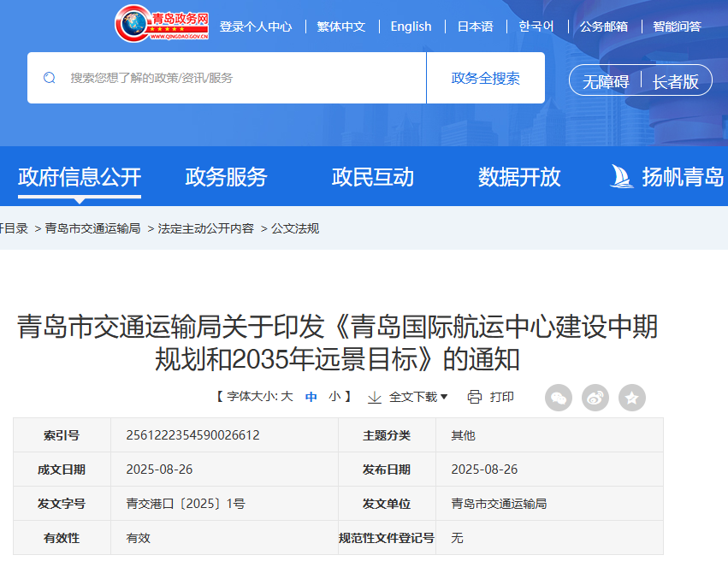The image size is (728, 567).
Task: Click the WeChat share icon
Action: (x=559, y=397)
